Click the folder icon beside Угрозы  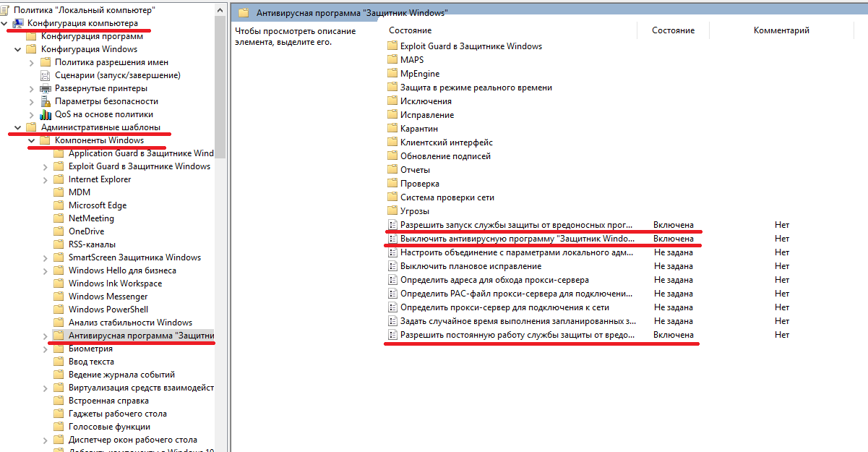(392, 211)
